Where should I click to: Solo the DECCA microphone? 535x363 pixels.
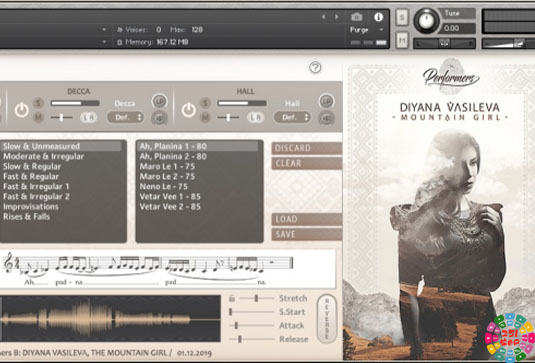tap(38, 103)
